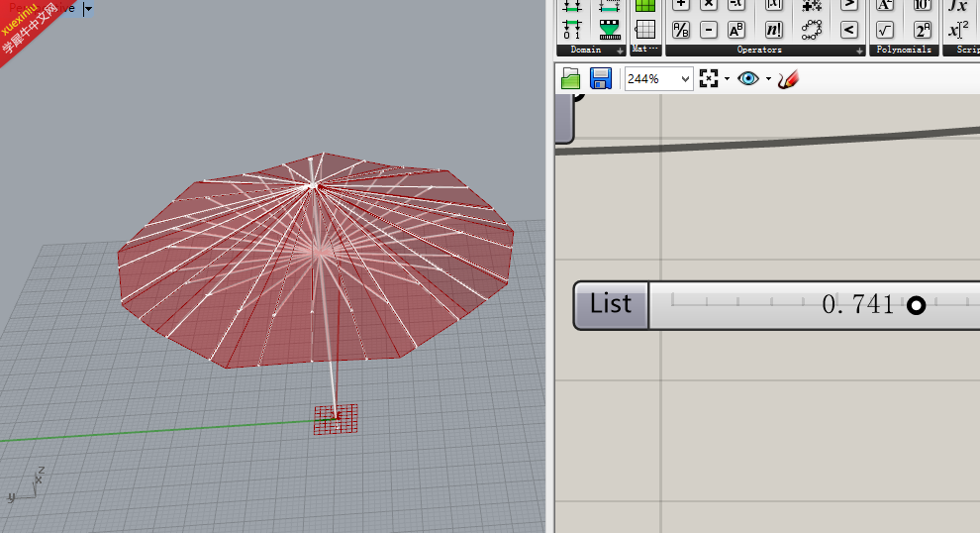Open the Zoom Extents dropdown arrow

(727, 79)
